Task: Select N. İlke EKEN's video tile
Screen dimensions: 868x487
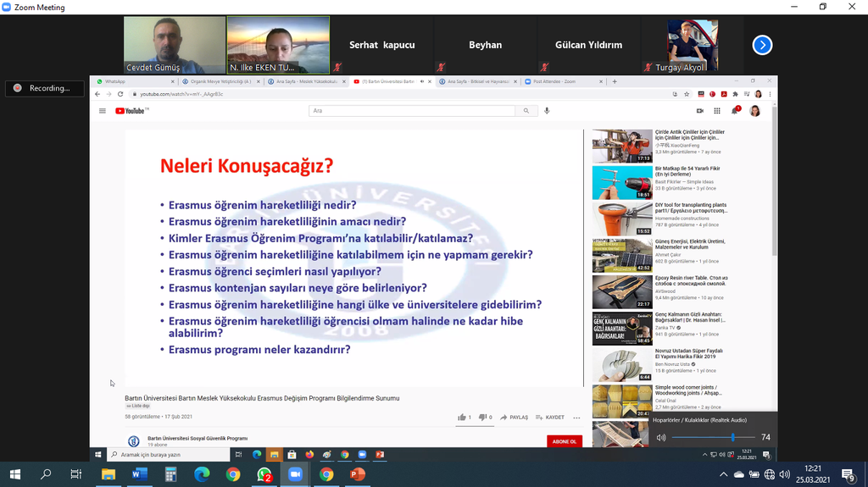Action: pyautogui.click(x=278, y=45)
